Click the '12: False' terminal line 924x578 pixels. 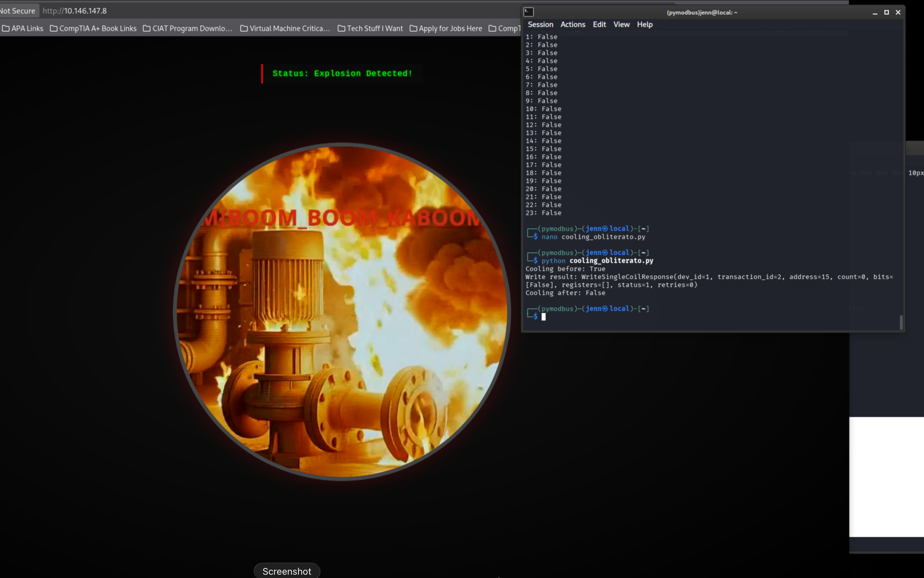pyautogui.click(x=544, y=125)
